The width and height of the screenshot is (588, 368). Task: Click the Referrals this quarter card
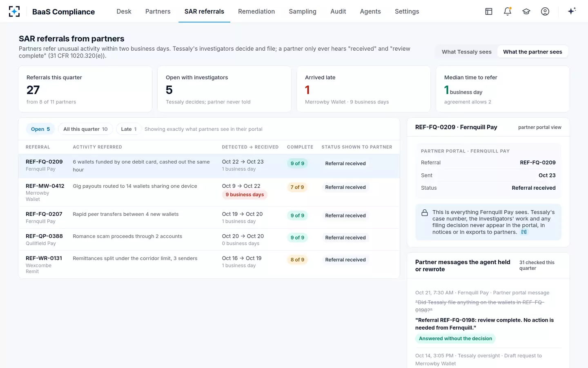[x=85, y=89]
